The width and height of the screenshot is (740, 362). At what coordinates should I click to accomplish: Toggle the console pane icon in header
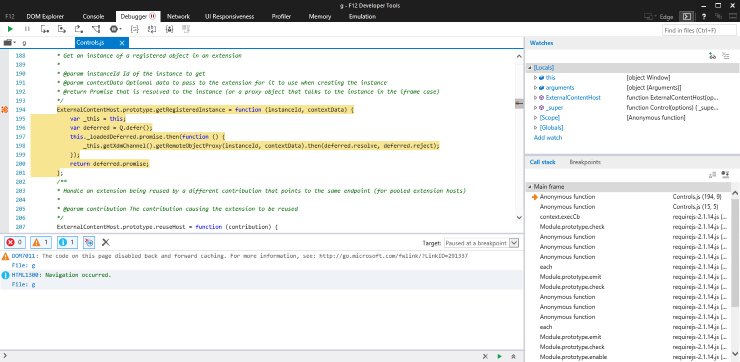tap(687, 17)
